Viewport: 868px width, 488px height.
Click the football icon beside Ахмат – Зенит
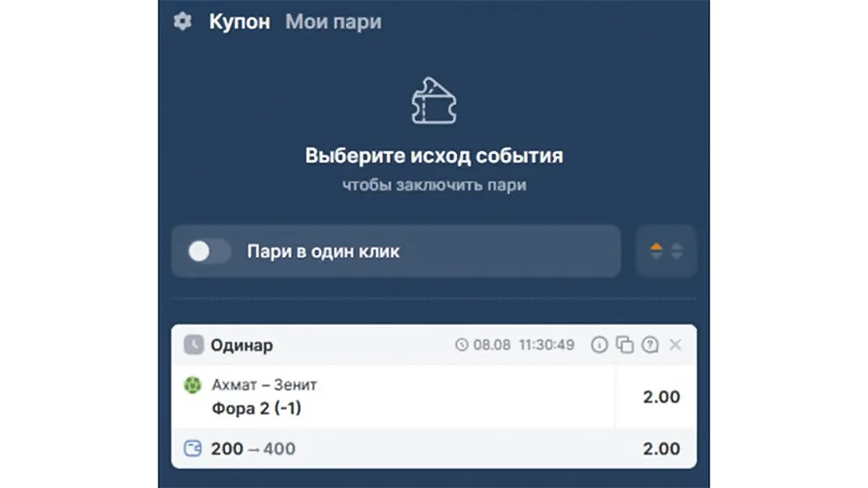click(x=192, y=385)
